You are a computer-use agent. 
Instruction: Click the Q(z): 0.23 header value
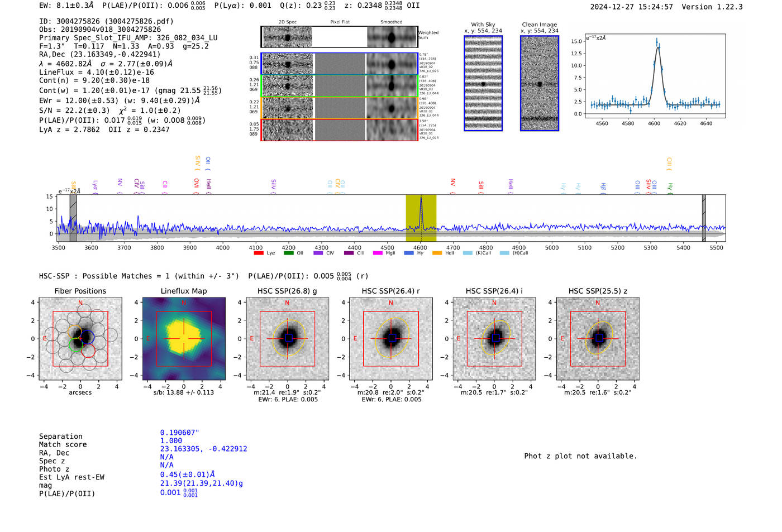(308, 6)
